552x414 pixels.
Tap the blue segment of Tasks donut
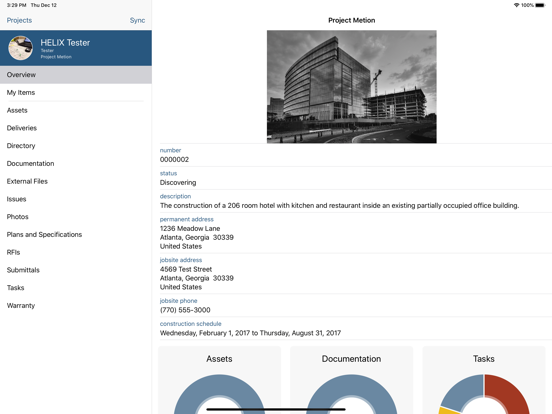point(464,390)
